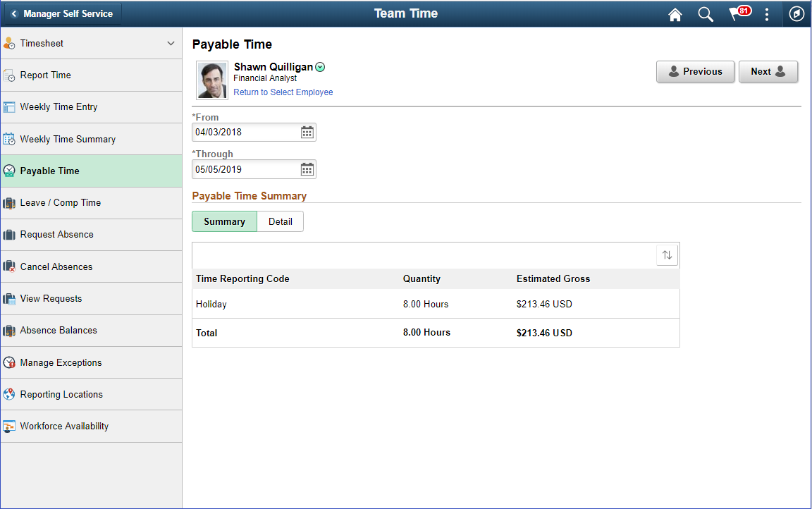Click the Quantity column header
Screen dimensions: 812x509
pos(422,278)
